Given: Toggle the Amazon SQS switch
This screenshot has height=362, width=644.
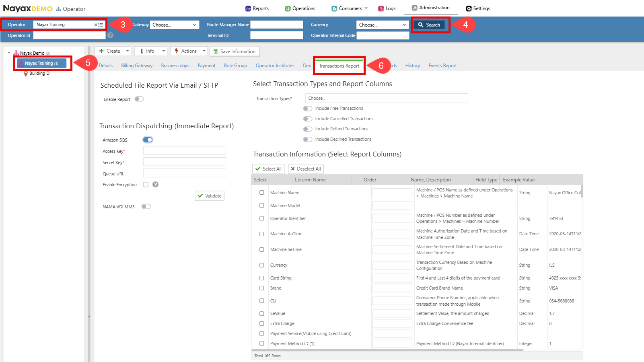Looking at the screenshot, I should point(148,140).
